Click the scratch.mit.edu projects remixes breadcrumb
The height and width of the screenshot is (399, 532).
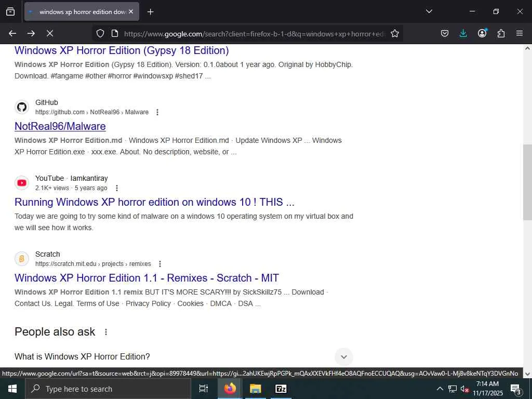93,264
